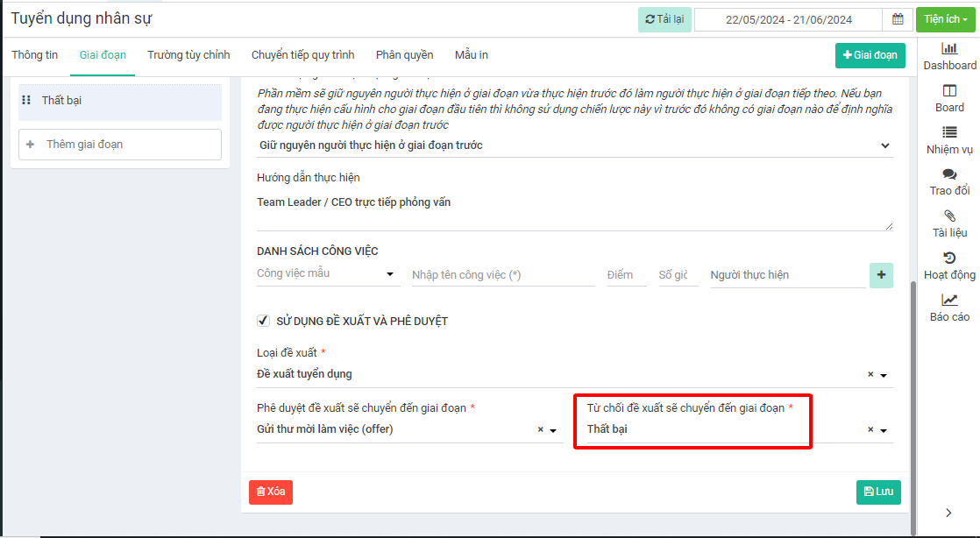Image resolution: width=980 pixels, height=538 pixels.
Task: Click the red Xóa delete button
Action: [270, 492]
